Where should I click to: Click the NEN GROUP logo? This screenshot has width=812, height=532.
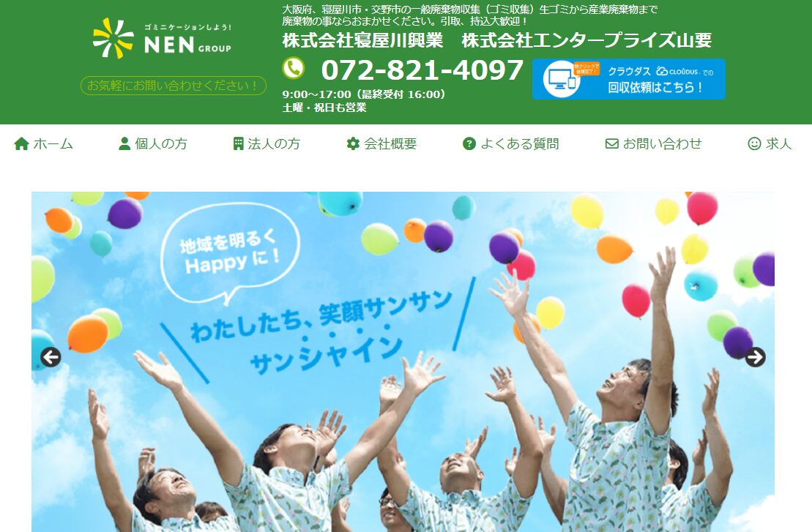[162, 38]
